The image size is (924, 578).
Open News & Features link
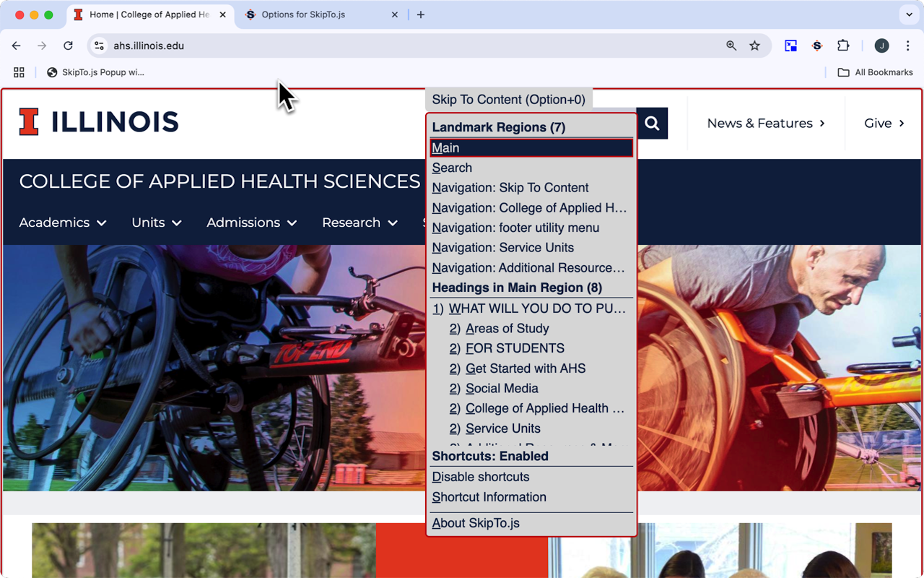[x=765, y=124]
